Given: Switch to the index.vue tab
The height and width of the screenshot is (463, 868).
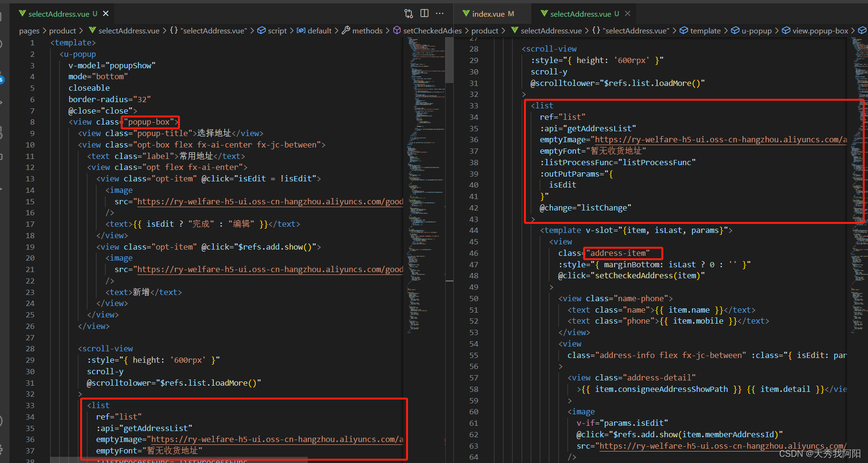Looking at the screenshot, I should click(488, 14).
